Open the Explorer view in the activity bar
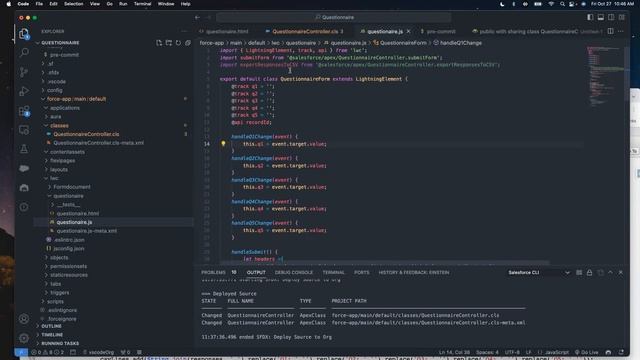This screenshot has width=640, height=360. (24, 33)
